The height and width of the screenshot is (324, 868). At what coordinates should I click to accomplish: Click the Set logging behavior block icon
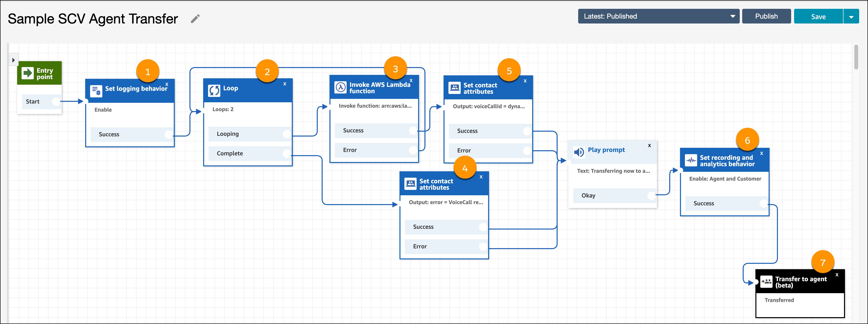[x=96, y=91]
